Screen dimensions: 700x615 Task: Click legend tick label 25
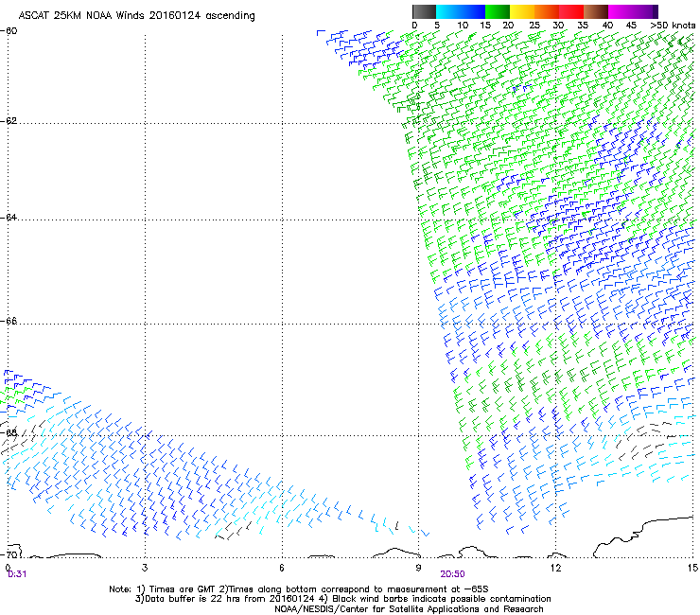pos(534,26)
